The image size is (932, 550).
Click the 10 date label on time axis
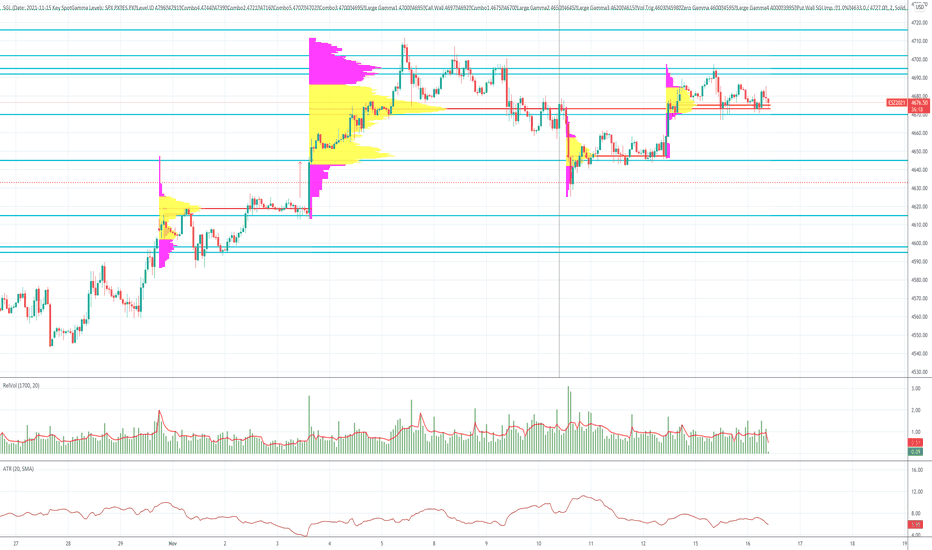(x=539, y=543)
